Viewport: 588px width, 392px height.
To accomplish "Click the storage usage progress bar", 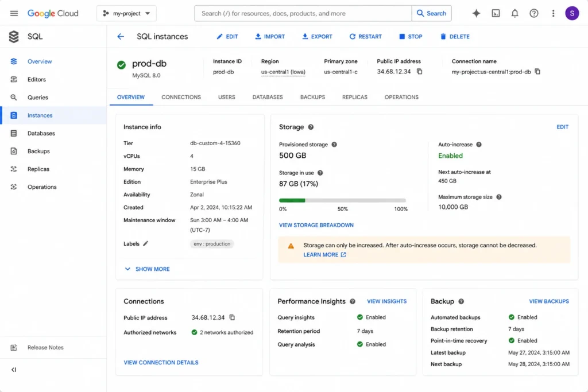I will coord(342,200).
